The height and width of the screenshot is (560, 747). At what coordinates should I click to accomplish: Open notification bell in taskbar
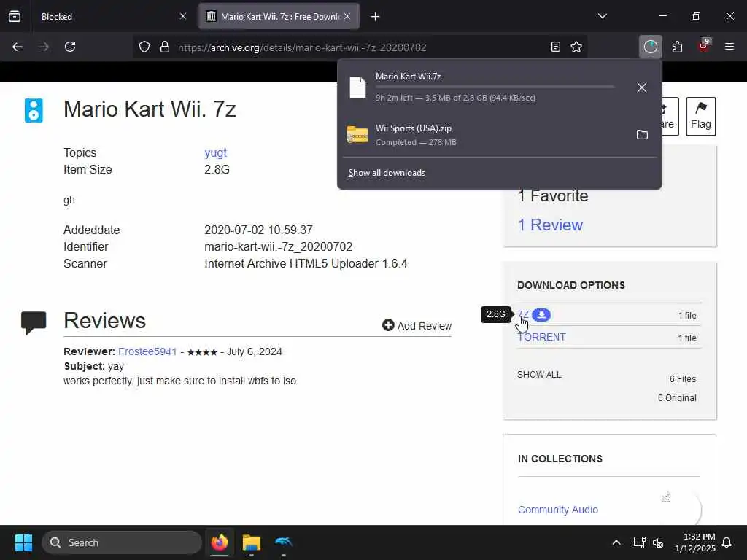coord(727,542)
